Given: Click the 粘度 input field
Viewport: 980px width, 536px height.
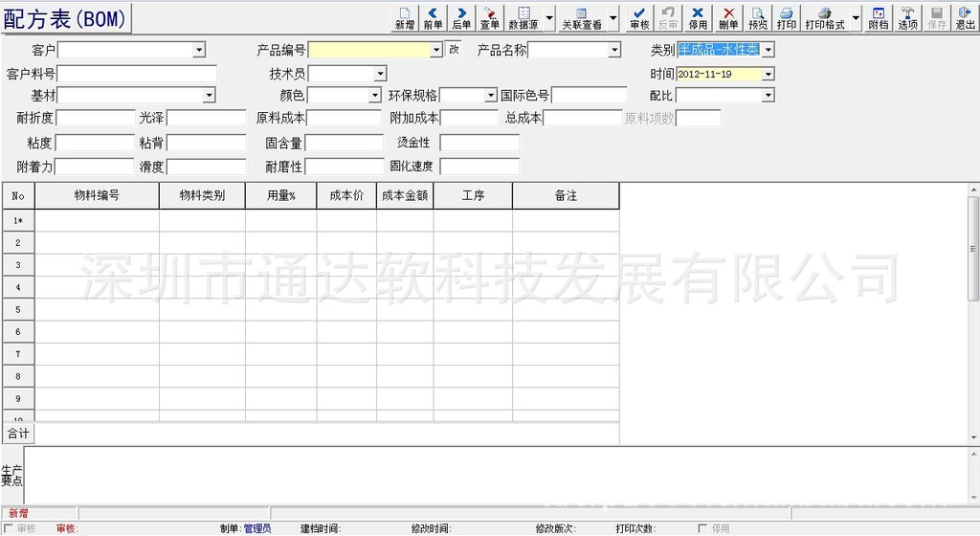Looking at the screenshot, I should pos(95,143).
